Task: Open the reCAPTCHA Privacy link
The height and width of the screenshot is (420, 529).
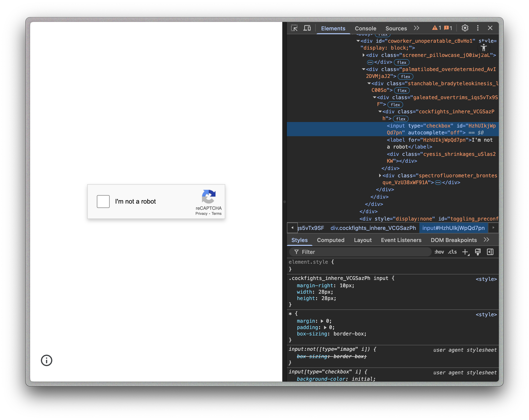Action: pyautogui.click(x=201, y=214)
